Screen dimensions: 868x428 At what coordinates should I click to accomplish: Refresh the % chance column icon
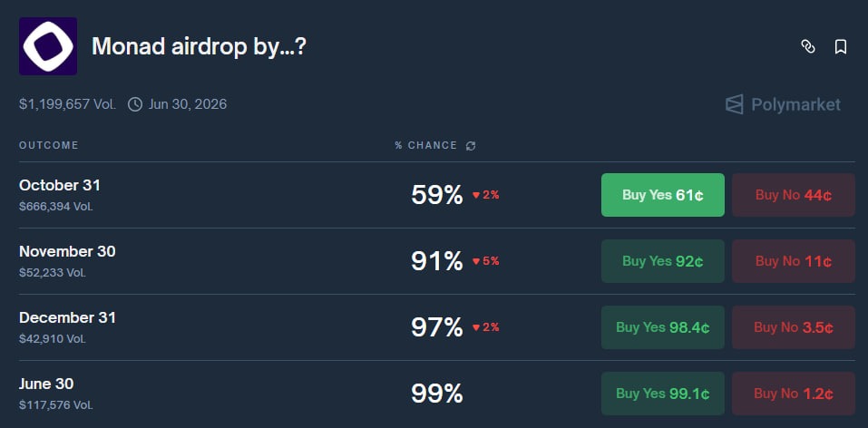click(x=471, y=145)
